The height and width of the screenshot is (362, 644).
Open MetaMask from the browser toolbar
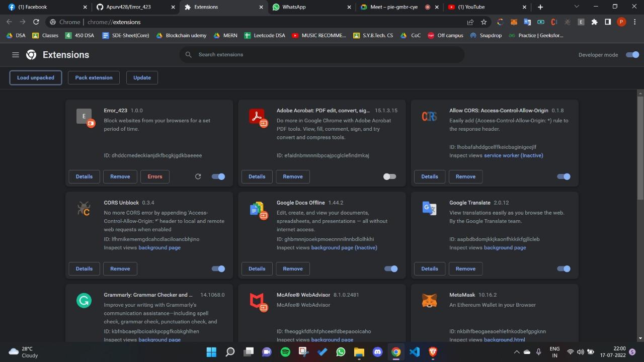[x=514, y=22]
